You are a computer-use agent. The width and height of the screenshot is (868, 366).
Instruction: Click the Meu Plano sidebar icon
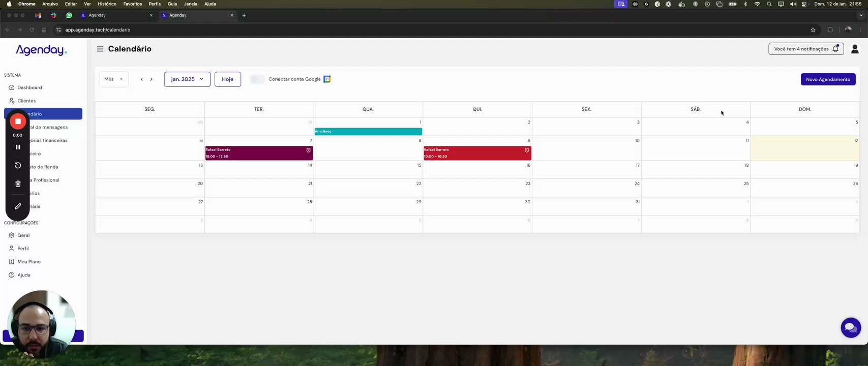click(12, 262)
